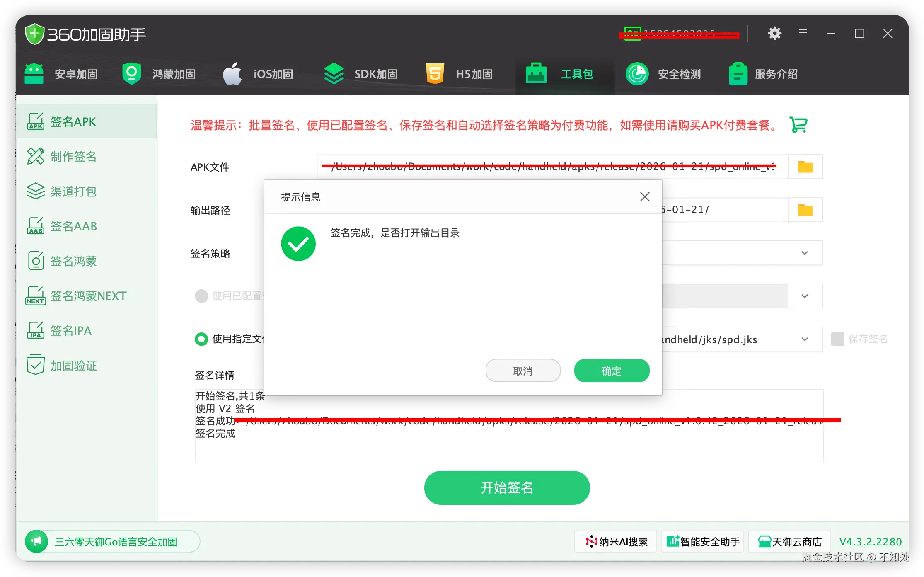The width and height of the screenshot is (924, 577).
Task: Open 安全检测 radar icon
Action: pos(637,74)
